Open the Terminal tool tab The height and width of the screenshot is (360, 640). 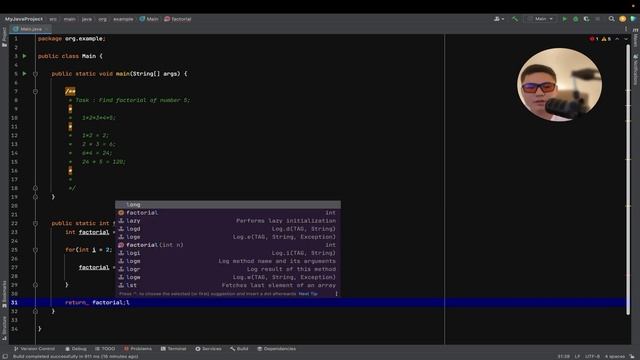pyautogui.click(x=173, y=349)
